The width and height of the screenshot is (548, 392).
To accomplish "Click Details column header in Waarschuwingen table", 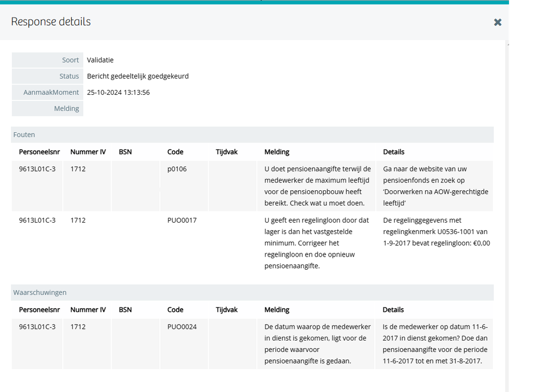I will pyautogui.click(x=393, y=310).
